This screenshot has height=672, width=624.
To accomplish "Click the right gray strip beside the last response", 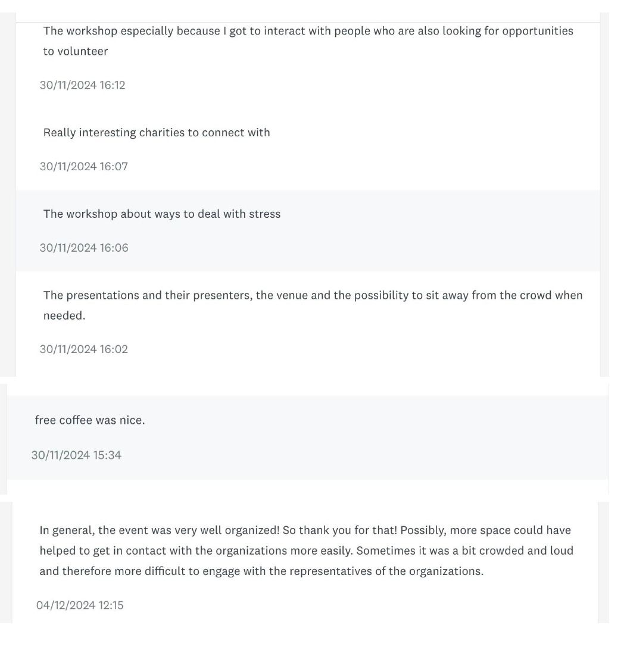I will [x=603, y=562].
